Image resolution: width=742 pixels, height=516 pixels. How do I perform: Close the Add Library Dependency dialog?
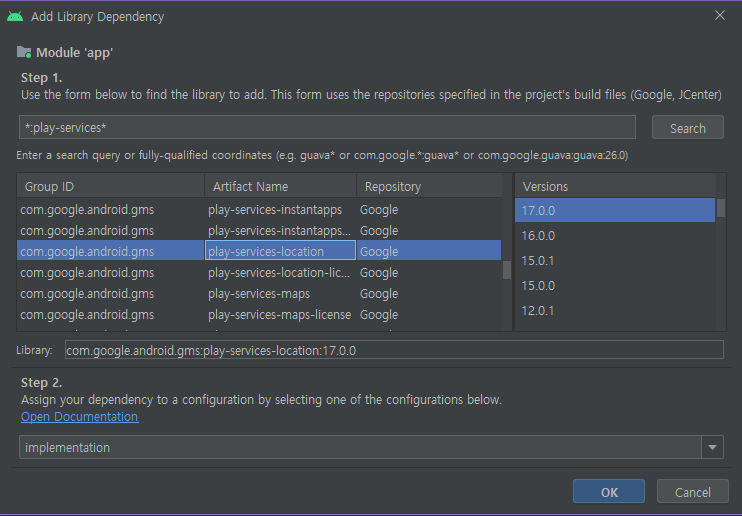tap(720, 16)
